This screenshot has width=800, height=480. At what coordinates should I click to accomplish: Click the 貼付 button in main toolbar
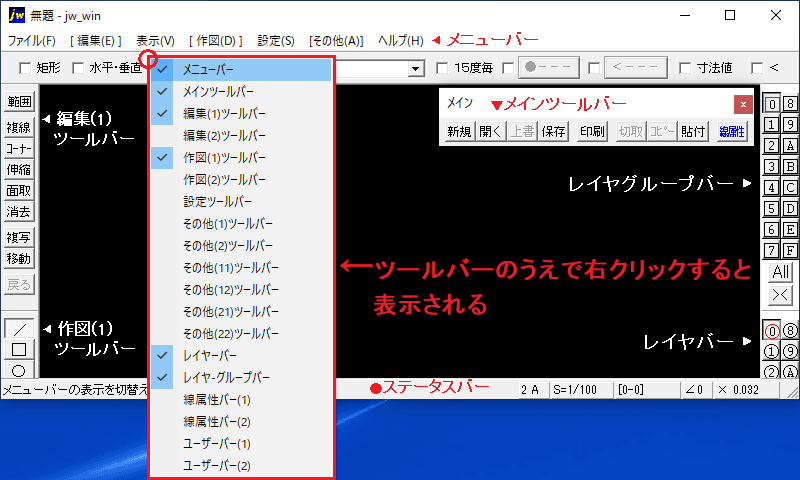click(x=693, y=132)
